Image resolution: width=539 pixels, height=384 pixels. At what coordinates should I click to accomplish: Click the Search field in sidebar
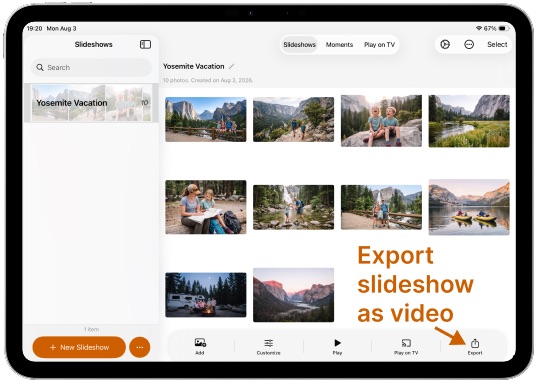pos(91,67)
